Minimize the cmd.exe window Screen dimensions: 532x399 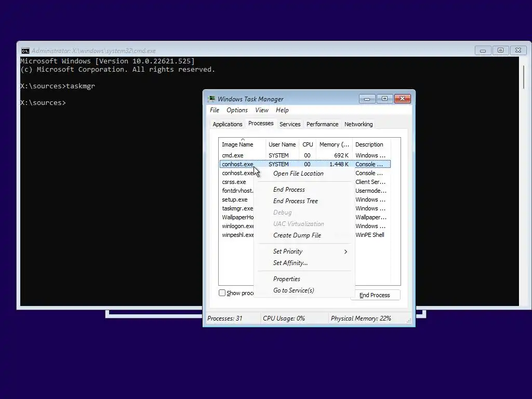[483, 50]
